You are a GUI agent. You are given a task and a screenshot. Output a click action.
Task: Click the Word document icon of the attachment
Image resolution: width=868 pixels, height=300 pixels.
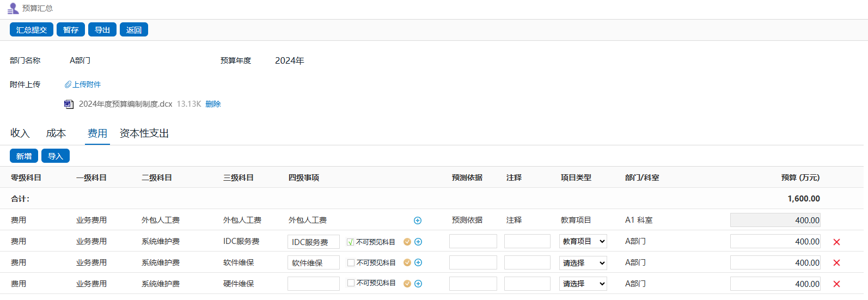(x=69, y=104)
